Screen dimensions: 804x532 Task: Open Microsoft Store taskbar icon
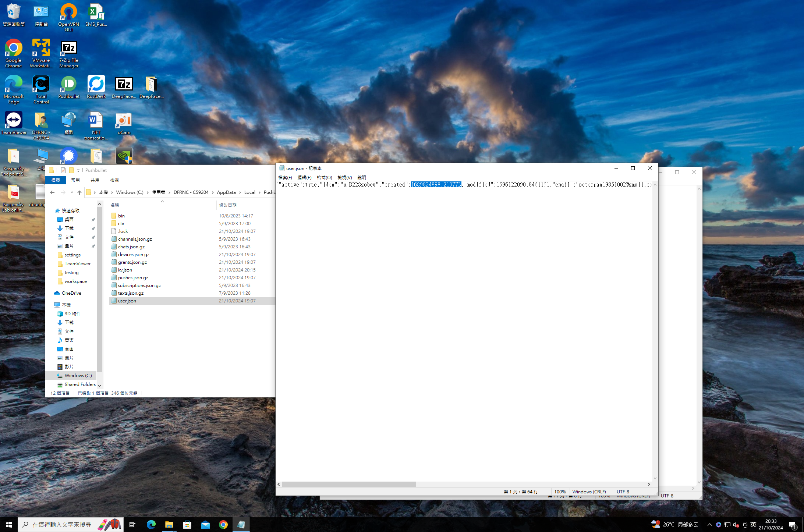[x=187, y=525]
